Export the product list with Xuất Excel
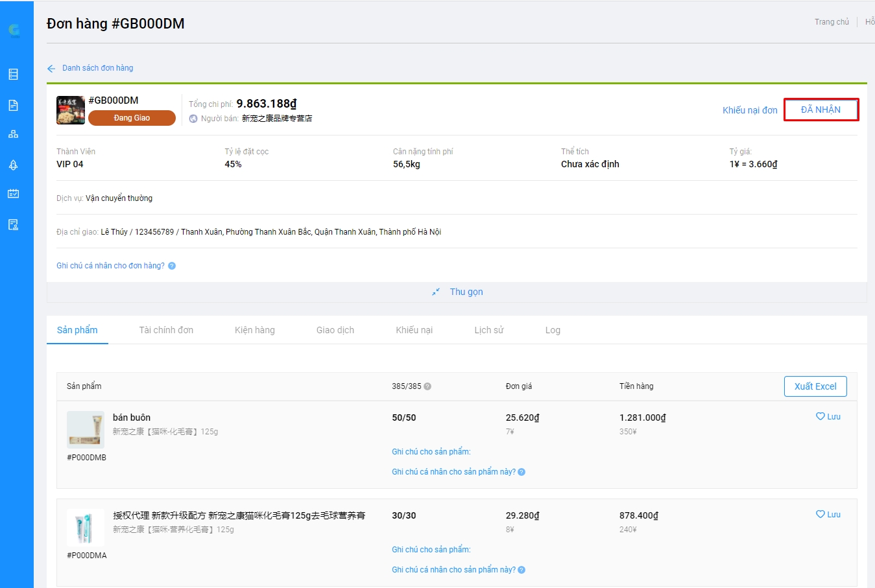The height and width of the screenshot is (588, 875). tap(815, 386)
